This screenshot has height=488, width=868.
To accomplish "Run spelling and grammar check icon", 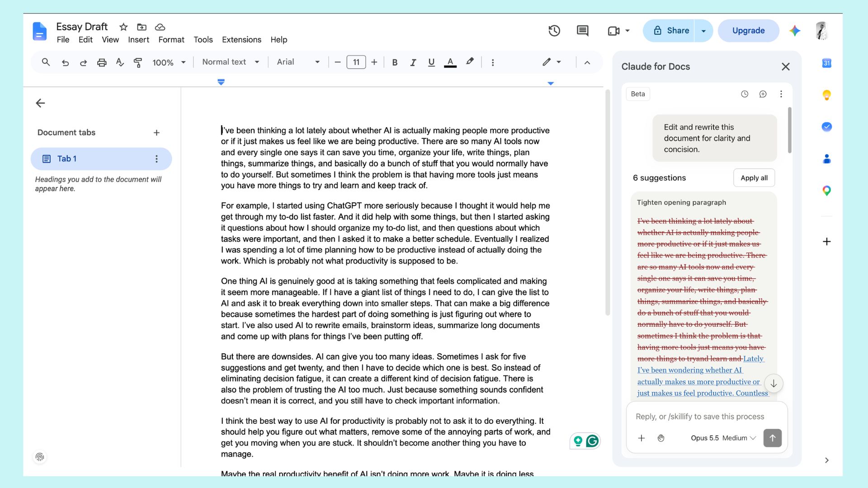I will [120, 62].
